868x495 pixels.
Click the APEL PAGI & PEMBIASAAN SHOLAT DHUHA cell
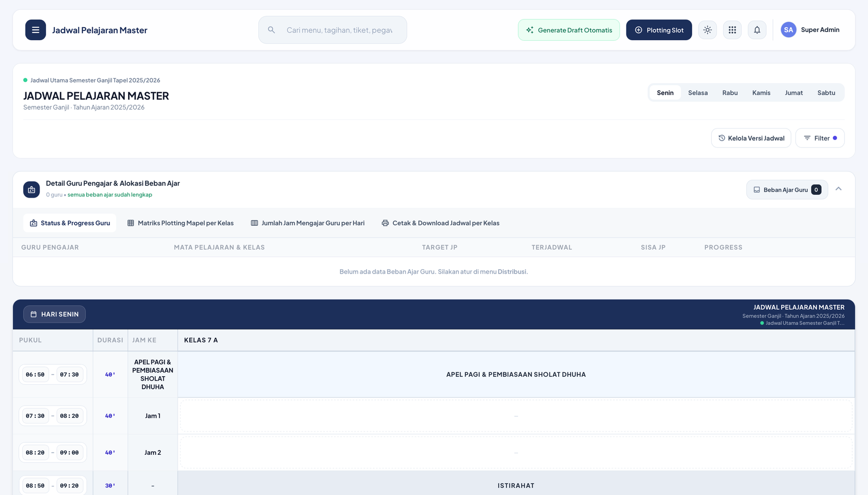(x=516, y=375)
